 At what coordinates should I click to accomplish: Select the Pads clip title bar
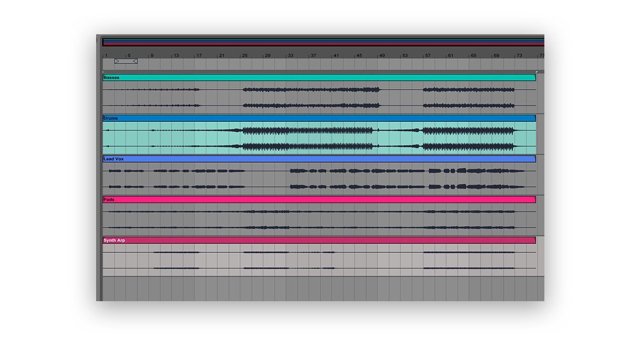[319, 200]
